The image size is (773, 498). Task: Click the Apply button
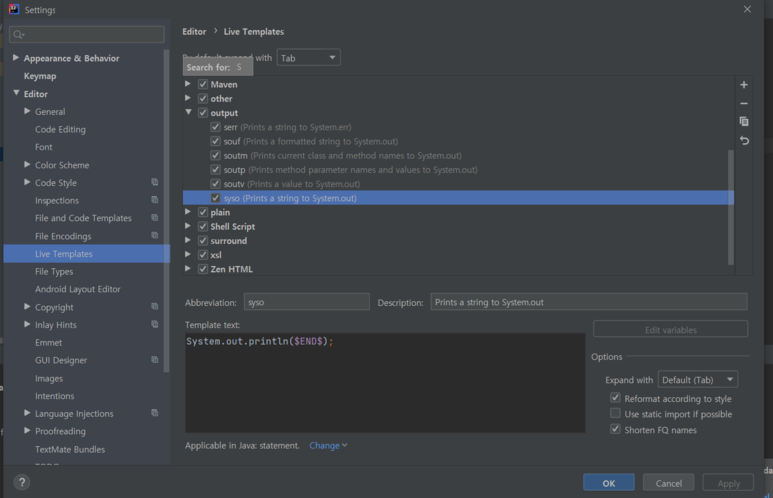coord(728,483)
